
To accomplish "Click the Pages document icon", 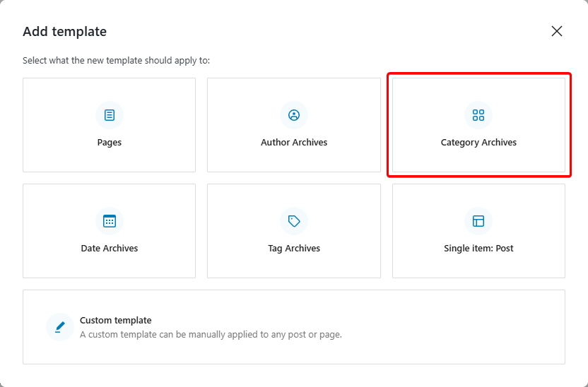I will (110, 115).
